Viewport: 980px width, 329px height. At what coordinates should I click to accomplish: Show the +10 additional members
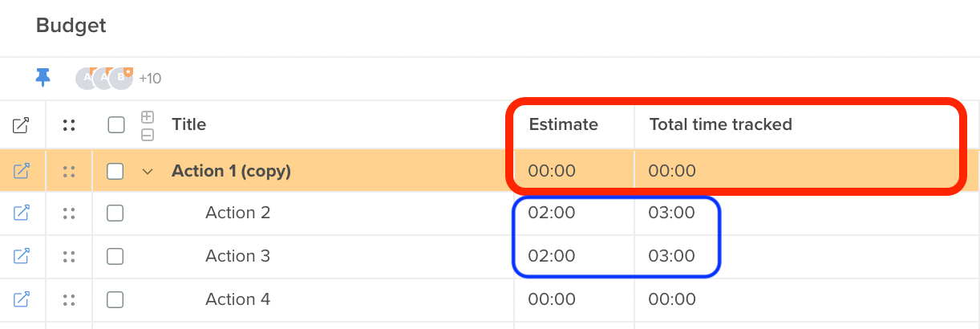point(150,79)
